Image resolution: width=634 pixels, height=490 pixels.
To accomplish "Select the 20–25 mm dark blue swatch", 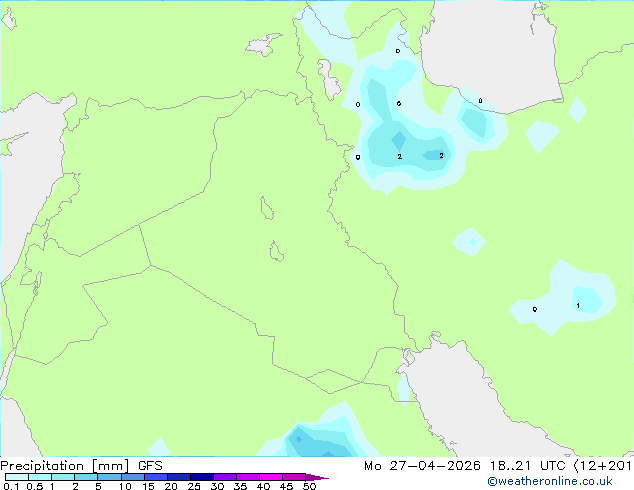I will [178, 477].
